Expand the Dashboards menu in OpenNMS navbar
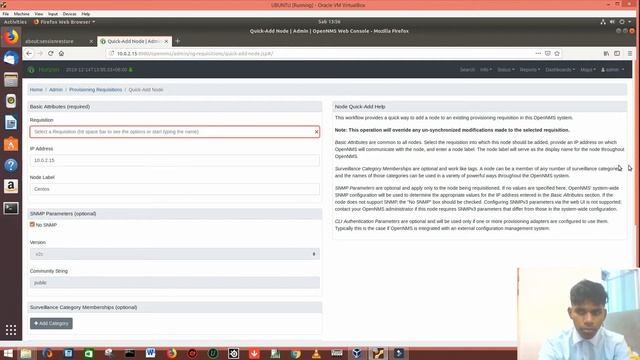Viewport: 640px width, 360px height. (x=560, y=70)
